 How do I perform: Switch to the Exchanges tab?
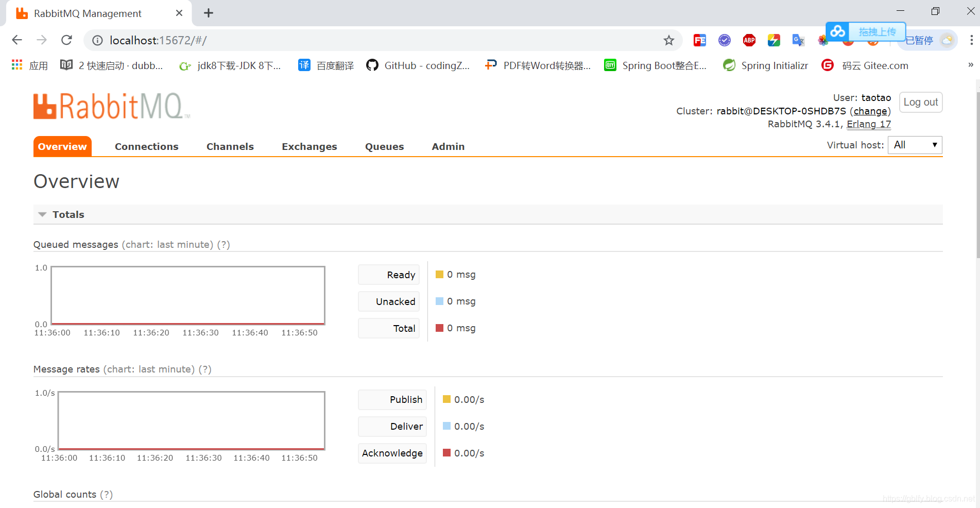310,146
